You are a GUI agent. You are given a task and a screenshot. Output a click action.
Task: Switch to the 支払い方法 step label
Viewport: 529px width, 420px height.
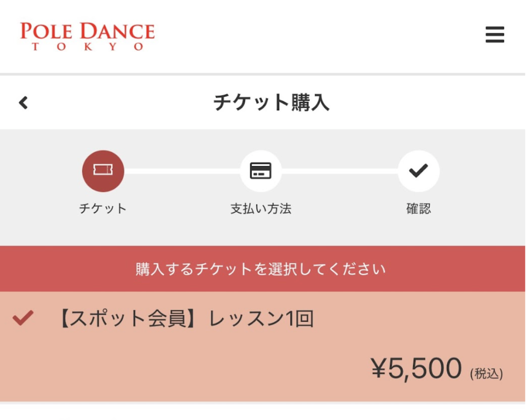pos(260,209)
